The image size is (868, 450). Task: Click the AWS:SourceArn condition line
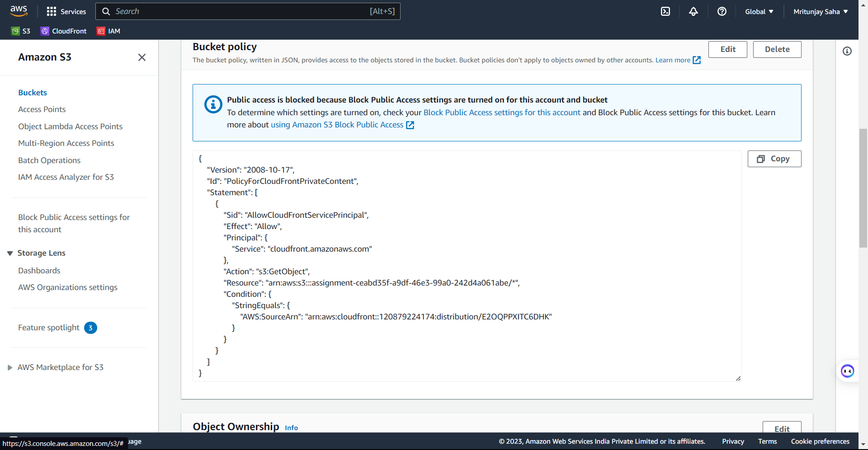point(396,317)
